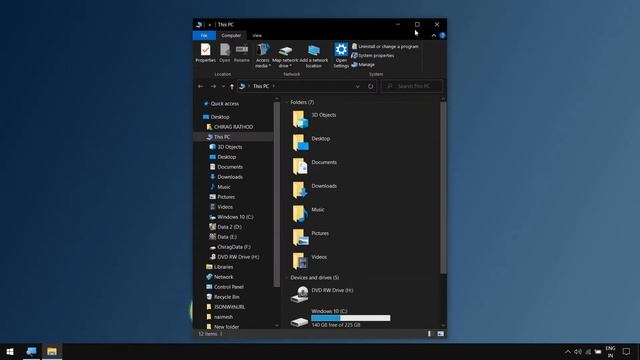The height and width of the screenshot is (360, 640).
Task: Select the 3D Objects folder icon
Action: [300, 119]
